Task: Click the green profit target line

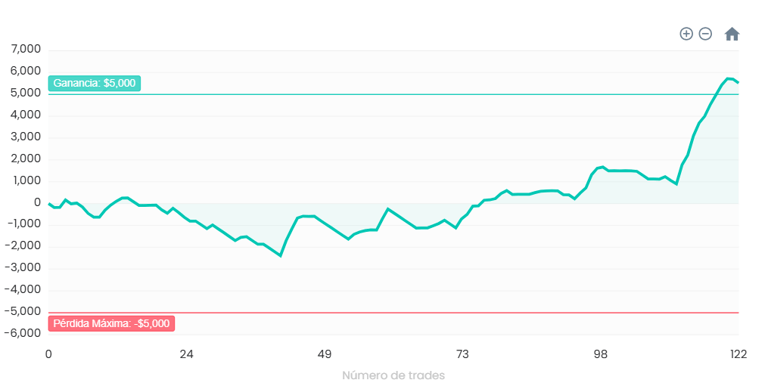Action: pos(393,95)
